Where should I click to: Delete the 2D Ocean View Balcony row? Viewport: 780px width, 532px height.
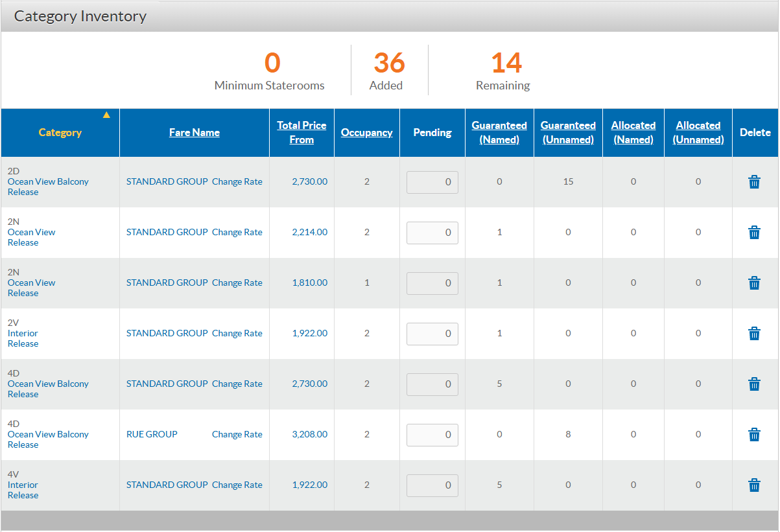(754, 182)
